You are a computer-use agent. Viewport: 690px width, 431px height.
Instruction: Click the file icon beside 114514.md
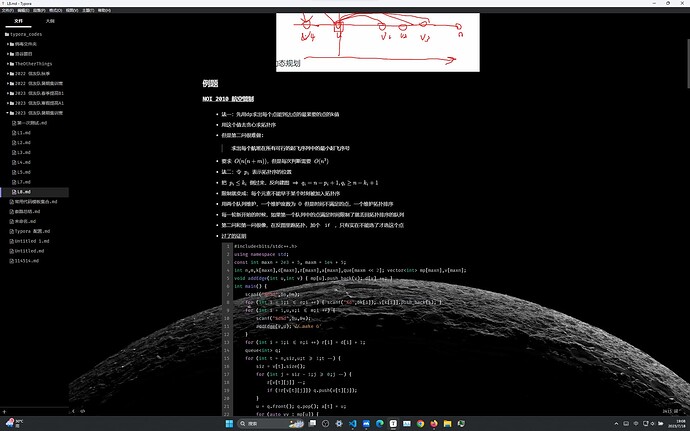(x=11, y=261)
